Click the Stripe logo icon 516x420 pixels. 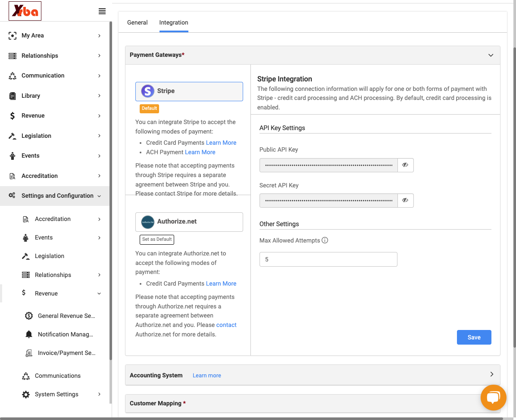[x=148, y=91]
